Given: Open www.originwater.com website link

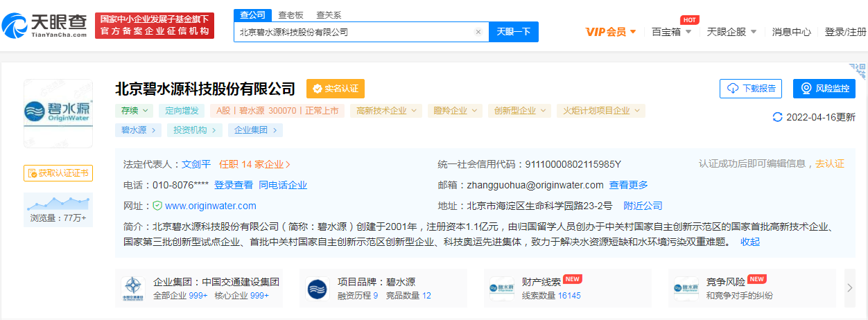Looking at the screenshot, I should click(211, 206).
